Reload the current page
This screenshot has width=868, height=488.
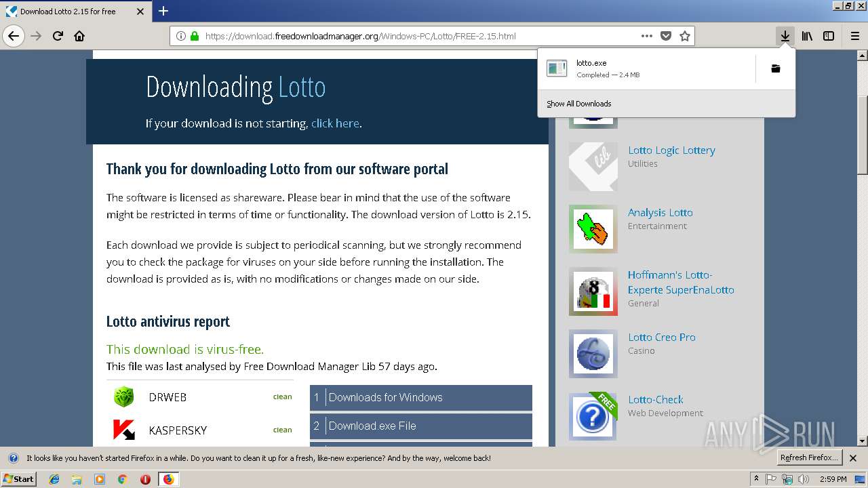(x=58, y=36)
